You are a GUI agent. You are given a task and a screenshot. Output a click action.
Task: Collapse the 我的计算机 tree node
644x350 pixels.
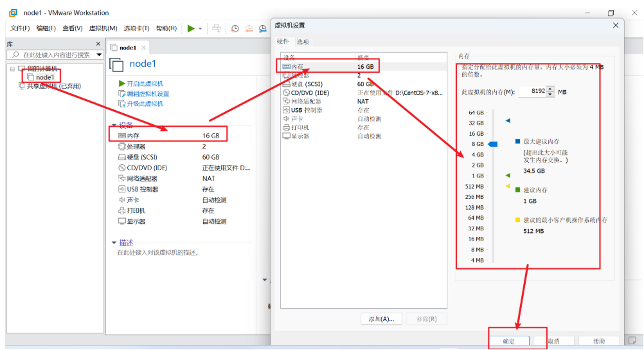[13, 69]
